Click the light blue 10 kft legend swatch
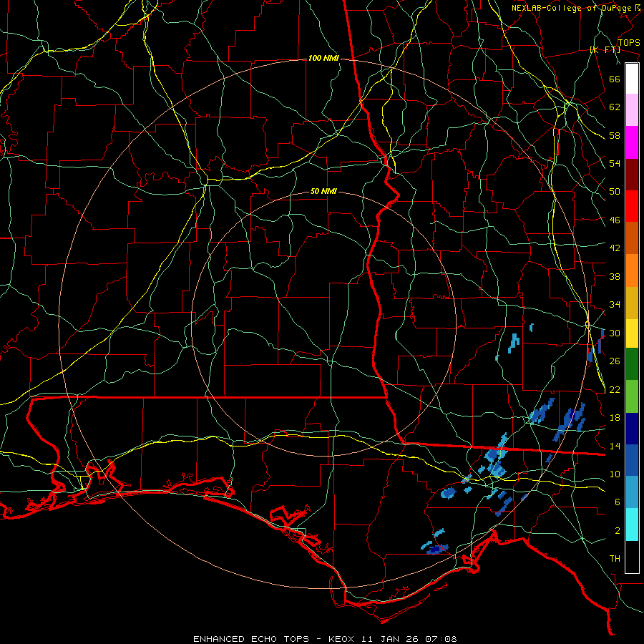The height and width of the screenshot is (644, 644). 632,491
